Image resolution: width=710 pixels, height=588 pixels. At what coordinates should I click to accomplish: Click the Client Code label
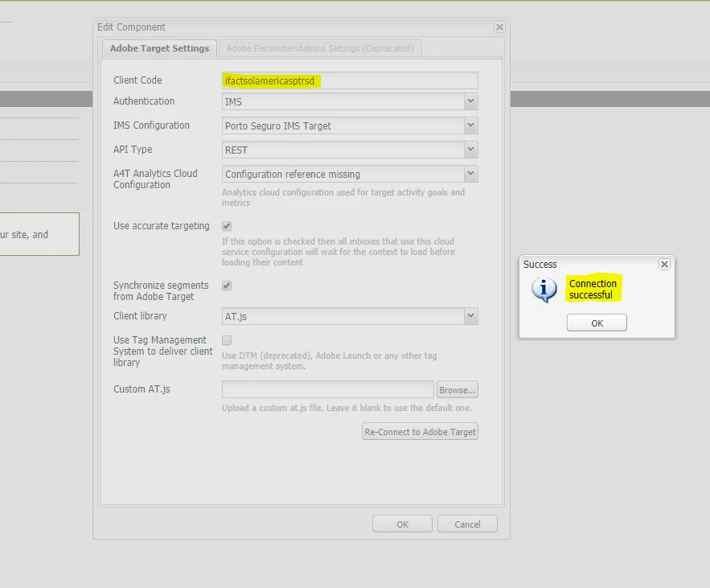point(137,80)
